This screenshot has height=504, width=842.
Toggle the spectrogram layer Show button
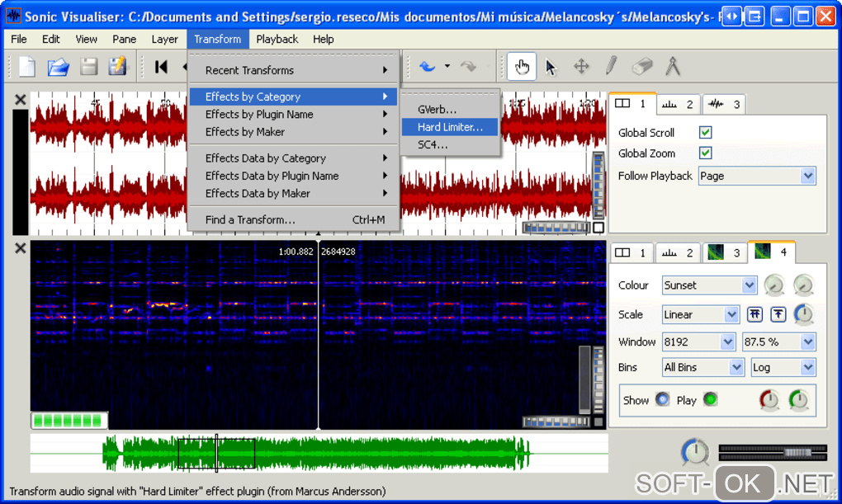(x=662, y=400)
